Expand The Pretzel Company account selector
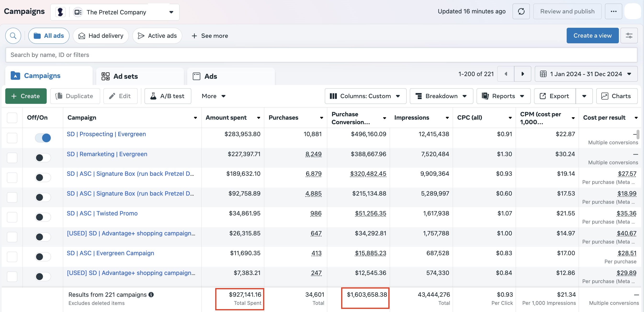The image size is (644, 312). point(171,12)
